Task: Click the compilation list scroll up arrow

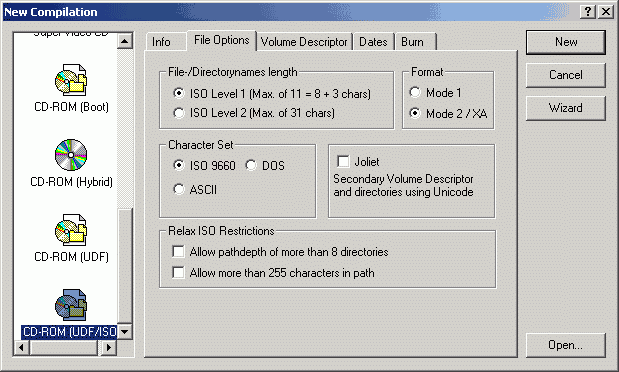Action: (125, 41)
